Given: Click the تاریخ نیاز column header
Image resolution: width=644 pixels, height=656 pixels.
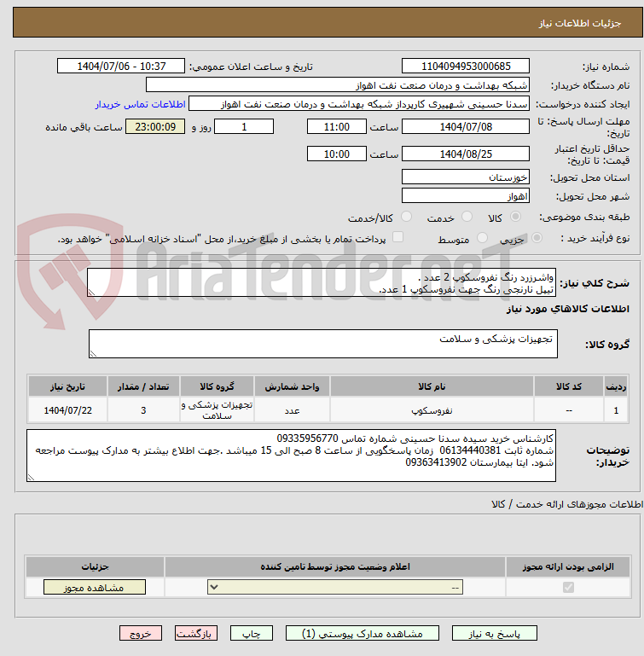Looking at the screenshot, I should tap(67, 386).
